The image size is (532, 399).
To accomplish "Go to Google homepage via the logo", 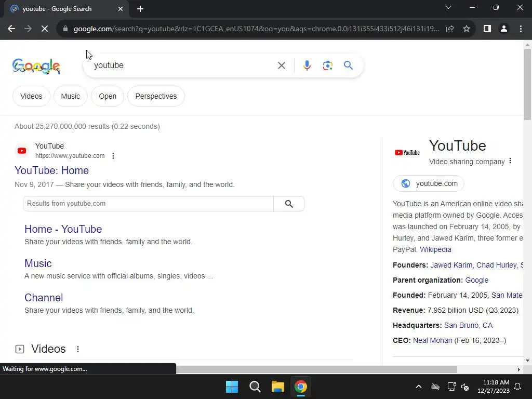I will tap(36, 66).
